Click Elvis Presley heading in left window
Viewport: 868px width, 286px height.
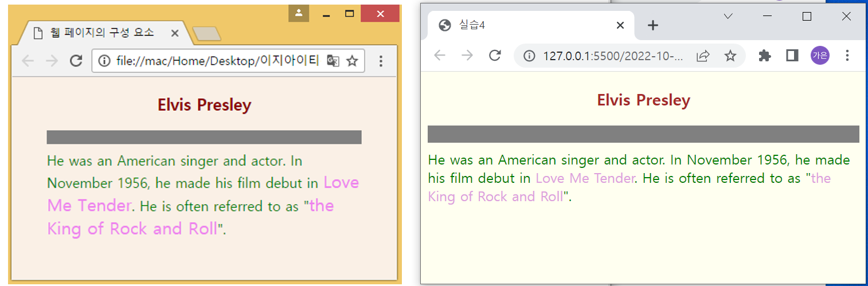(x=204, y=105)
